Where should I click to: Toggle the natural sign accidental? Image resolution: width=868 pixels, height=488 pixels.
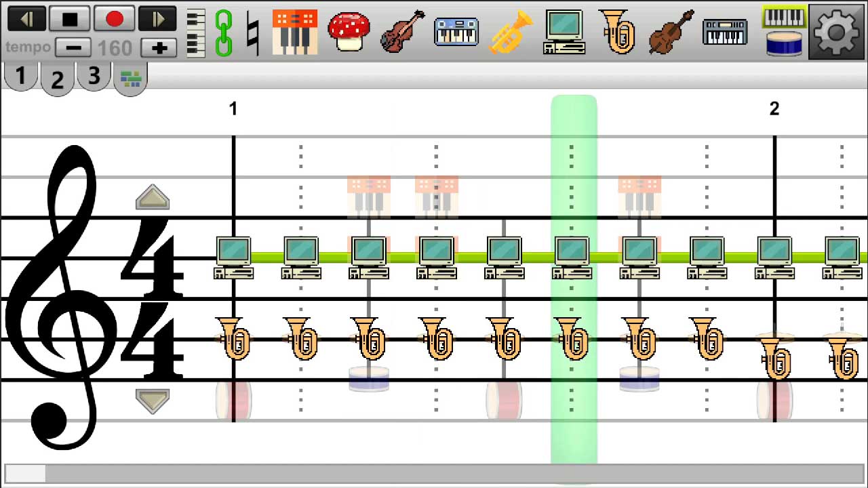(x=252, y=33)
